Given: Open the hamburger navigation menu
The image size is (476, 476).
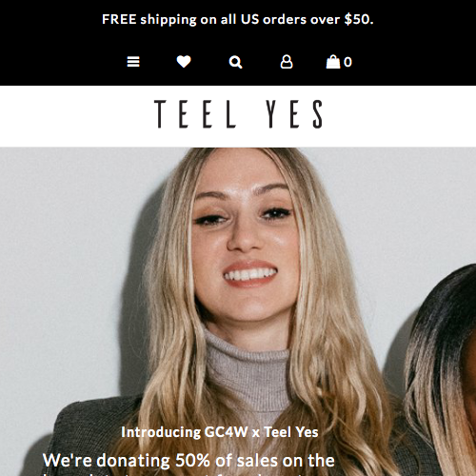Looking at the screenshot, I should (x=133, y=62).
